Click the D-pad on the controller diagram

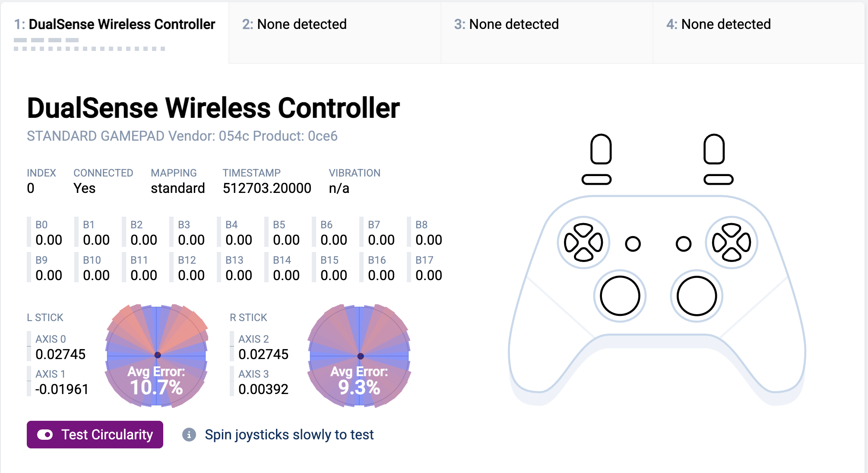(583, 243)
